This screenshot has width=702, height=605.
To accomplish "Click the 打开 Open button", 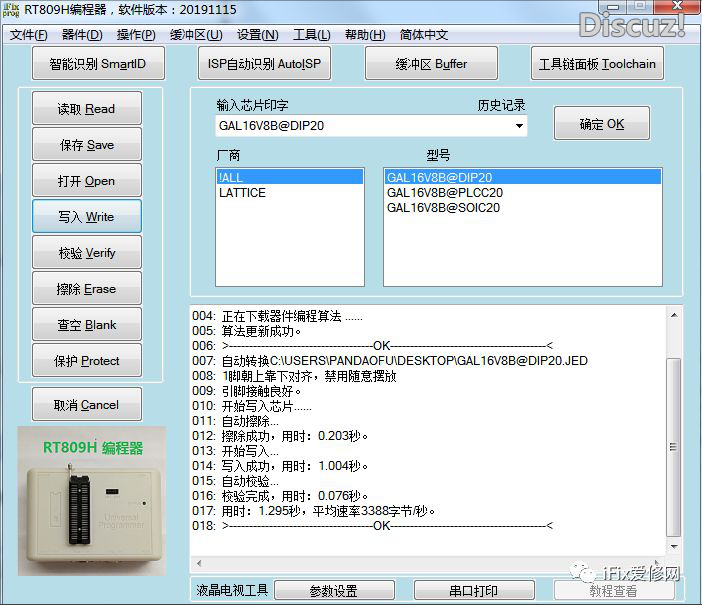I will (x=87, y=180).
